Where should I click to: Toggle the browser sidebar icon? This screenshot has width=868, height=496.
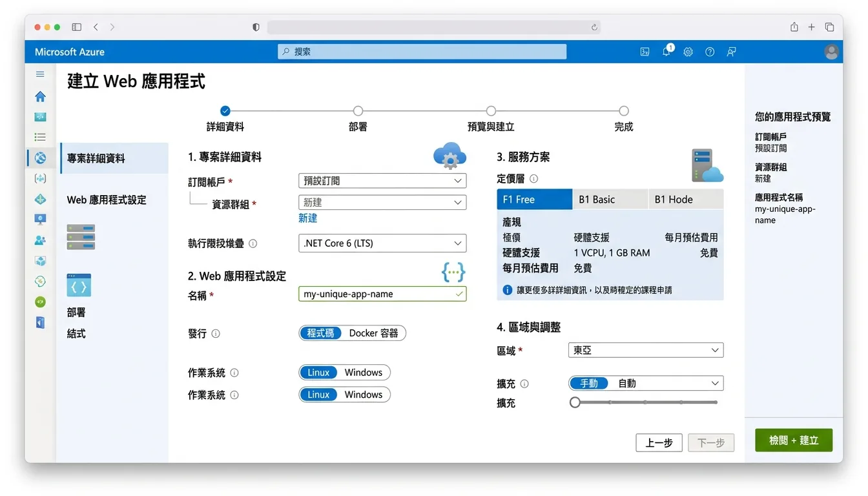76,27
